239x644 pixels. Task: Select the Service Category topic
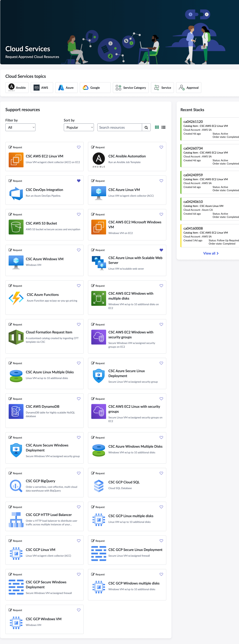tap(131, 87)
